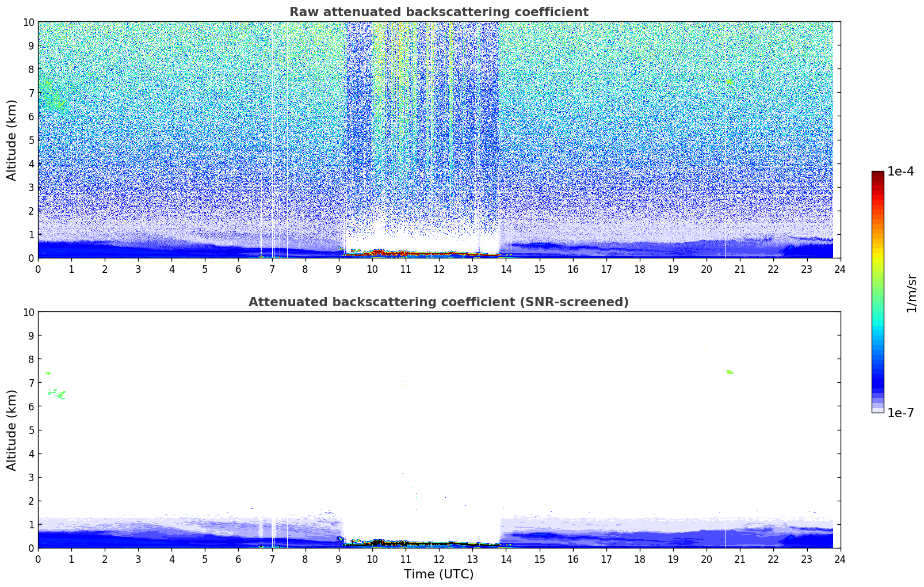Click the '10' altitude tick label in top plot

29,22
